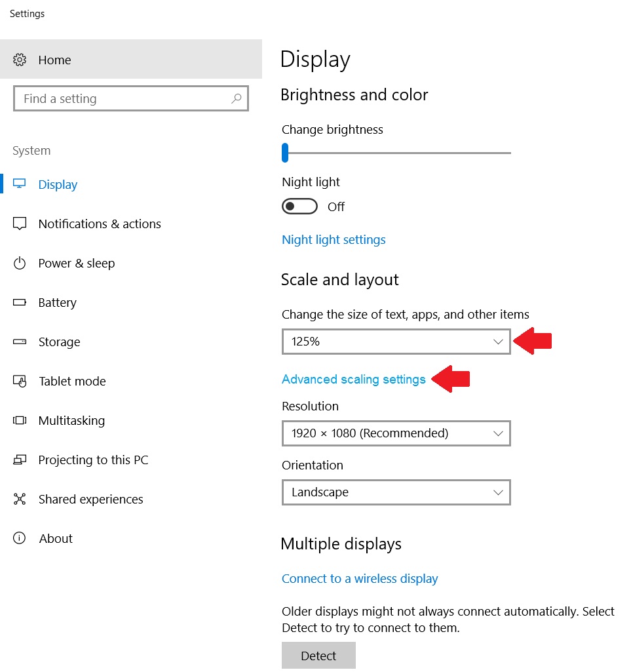Click the Storage drive icon
Image resolution: width=631 pixels, height=672 pixels.
coord(20,342)
